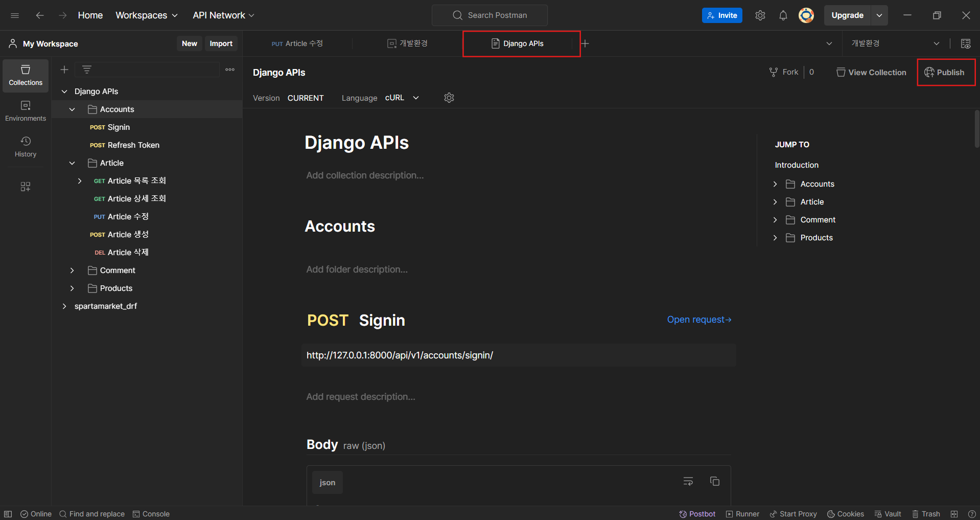Jump to Introduction section

coord(797,165)
